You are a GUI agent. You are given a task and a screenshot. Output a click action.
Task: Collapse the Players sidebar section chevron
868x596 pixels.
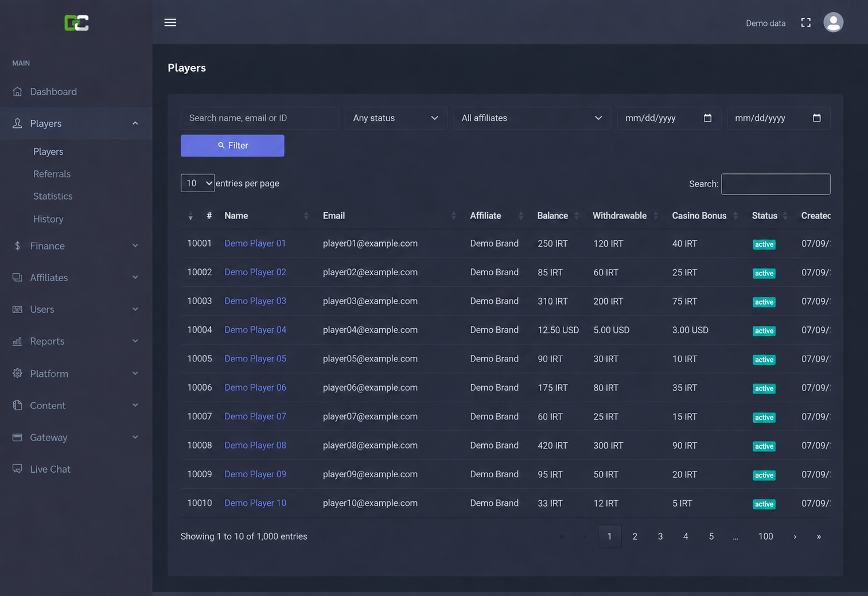pyautogui.click(x=135, y=123)
